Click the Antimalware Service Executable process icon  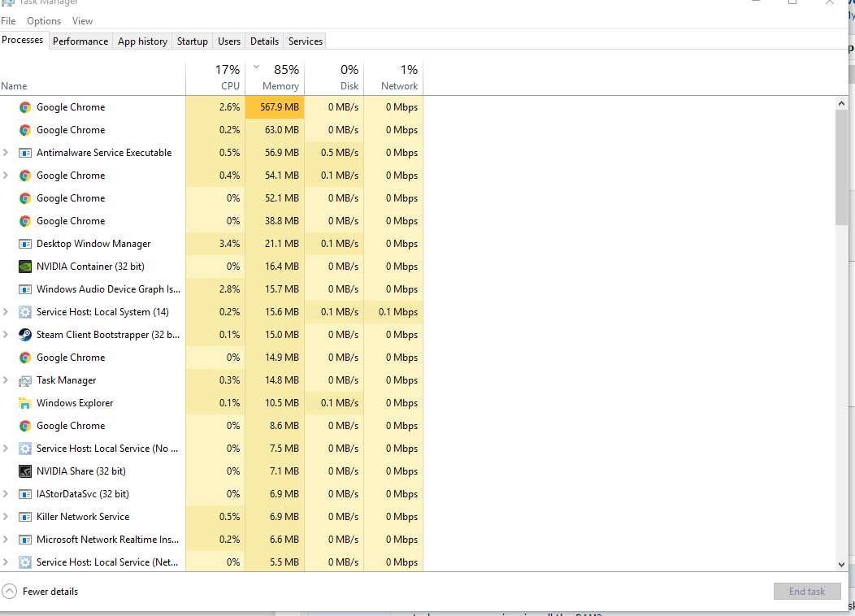(x=25, y=153)
